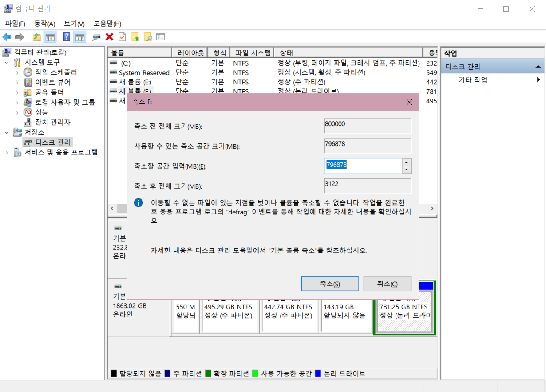Click the checkmark document toolbar icon
This screenshot has width=546, height=392.
click(x=121, y=37)
